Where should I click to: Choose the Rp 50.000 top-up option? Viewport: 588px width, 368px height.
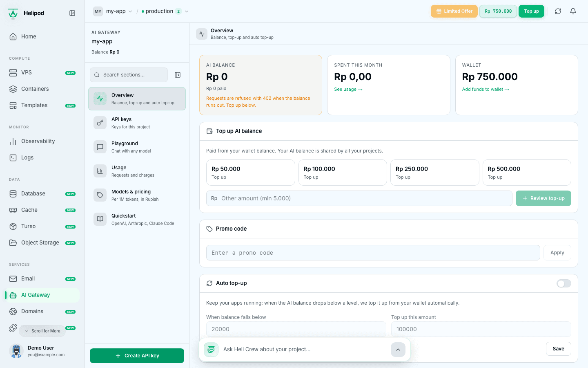click(x=251, y=173)
